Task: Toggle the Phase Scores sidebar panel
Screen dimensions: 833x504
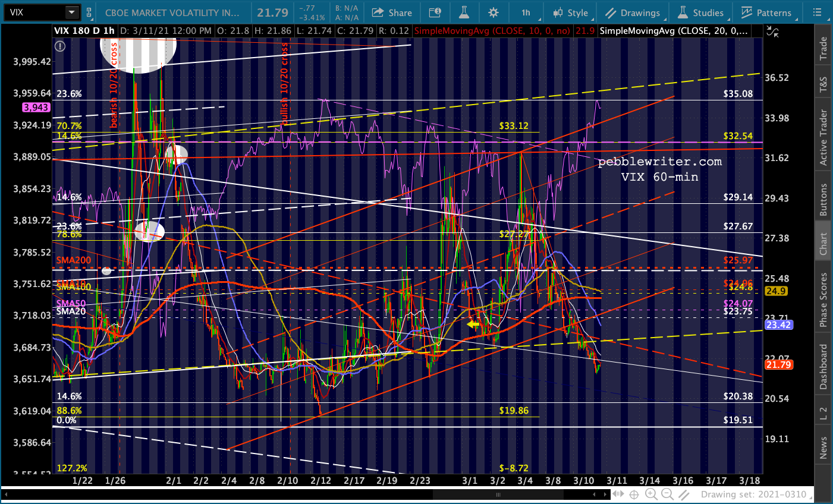Action: point(823,300)
